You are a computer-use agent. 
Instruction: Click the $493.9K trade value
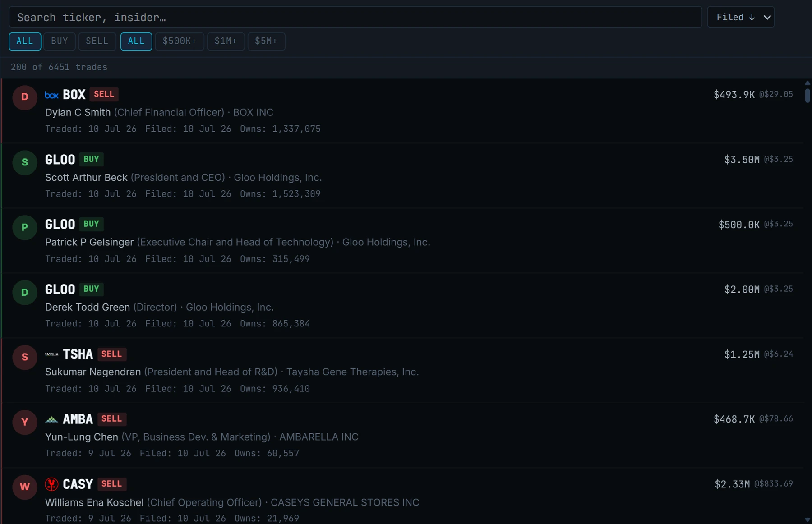pyautogui.click(x=734, y=95)
